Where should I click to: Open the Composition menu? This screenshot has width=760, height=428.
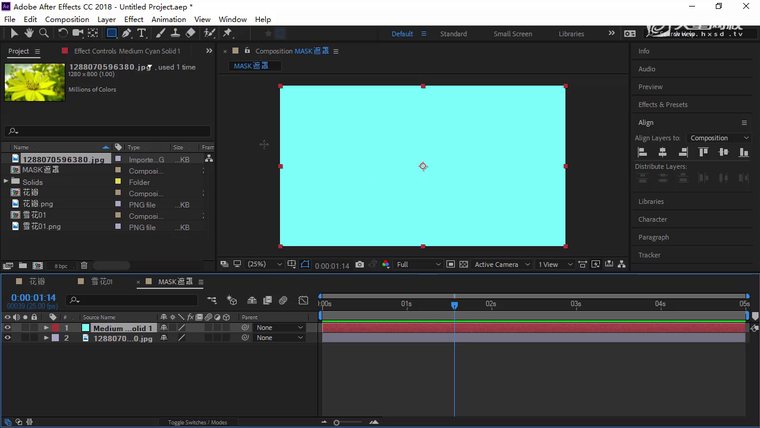(x=67, y=19)
